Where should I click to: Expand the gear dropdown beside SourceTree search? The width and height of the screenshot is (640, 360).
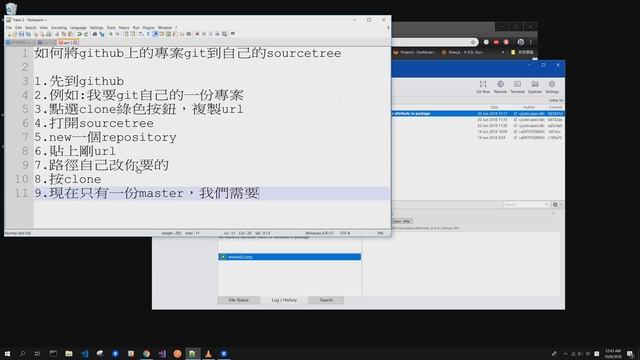(x=557, y=204)
